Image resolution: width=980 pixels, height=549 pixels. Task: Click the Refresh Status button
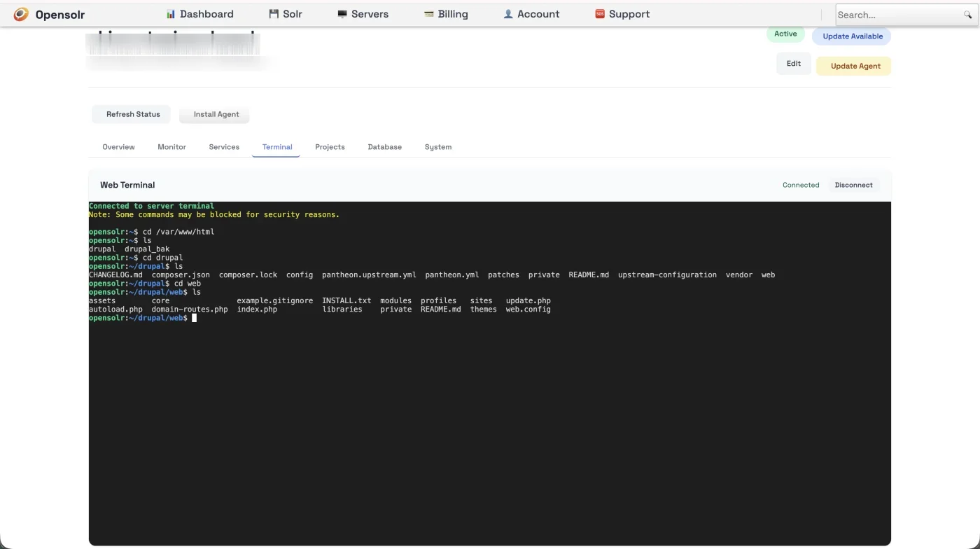coord(131,114)
